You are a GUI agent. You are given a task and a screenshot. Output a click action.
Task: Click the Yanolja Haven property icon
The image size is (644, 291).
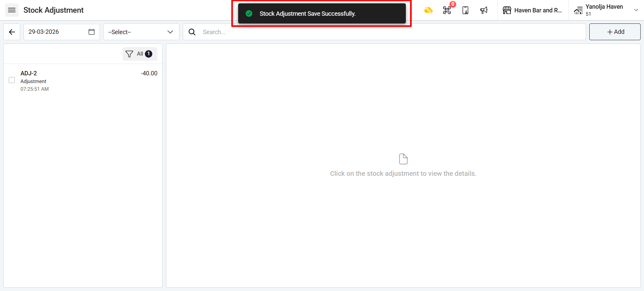578,10
